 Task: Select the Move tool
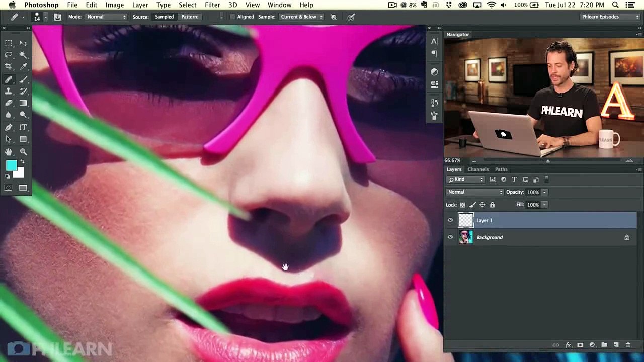point(23,43)
